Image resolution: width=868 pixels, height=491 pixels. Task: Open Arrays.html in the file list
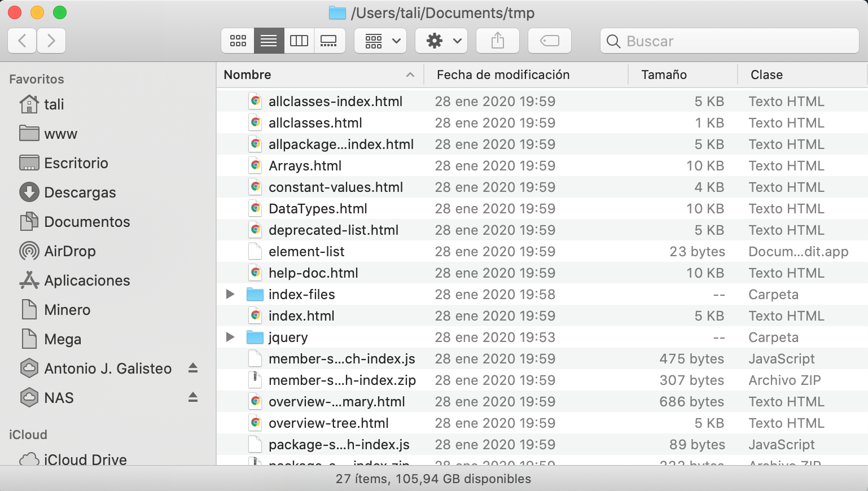[x=305, y=165]
